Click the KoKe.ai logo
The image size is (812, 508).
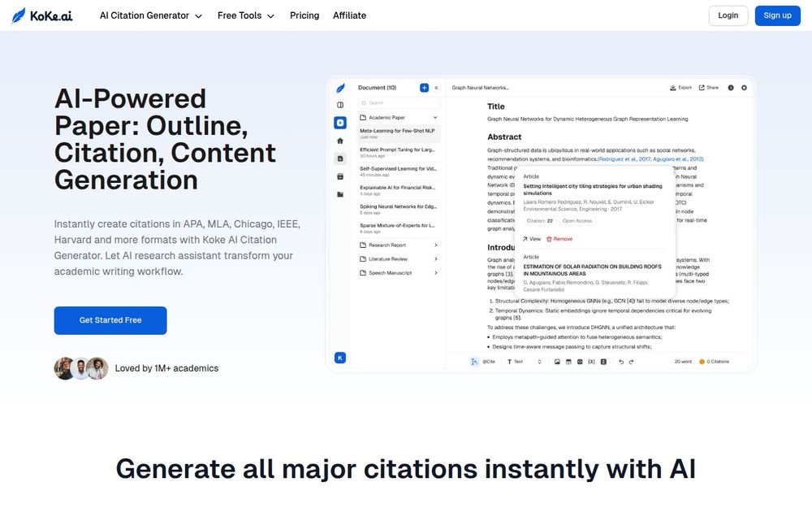point(42,15)
